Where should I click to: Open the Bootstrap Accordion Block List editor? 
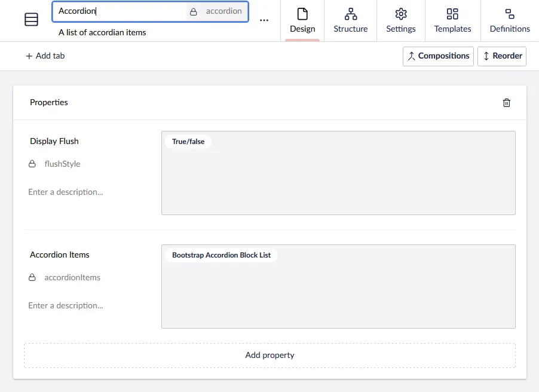(338, 287)
